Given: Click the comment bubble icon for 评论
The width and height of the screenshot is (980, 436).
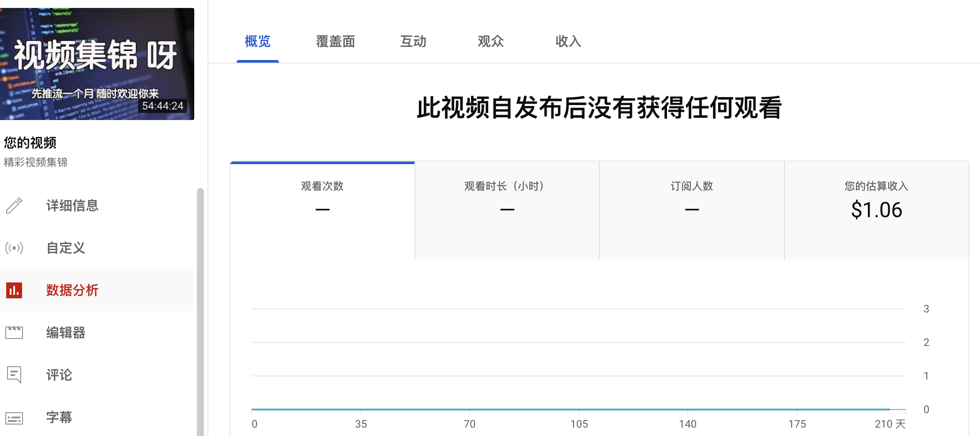Looking at the screenshot, I should click(14, 375).
